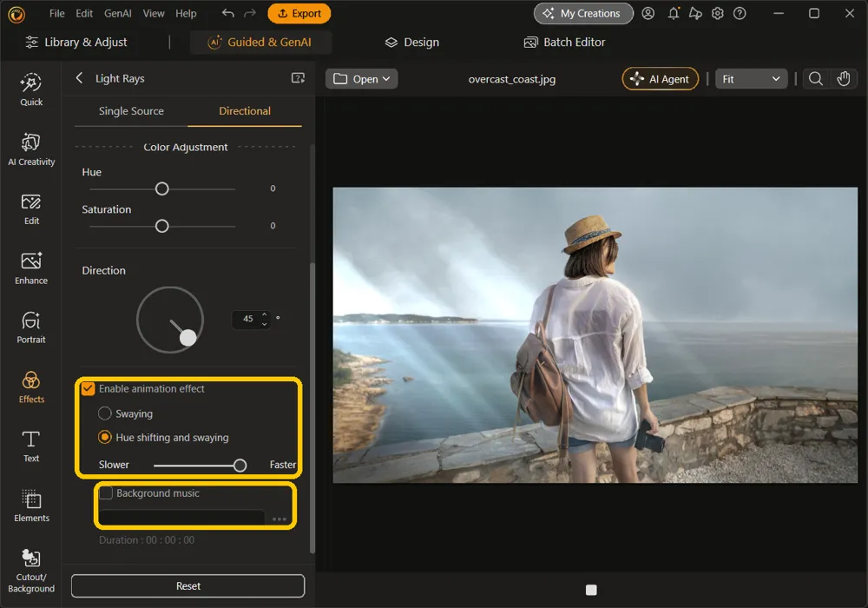Uncheck Enable animation effect
The width and height of the screenshot is (868, 608).
[x=88, y=389]
